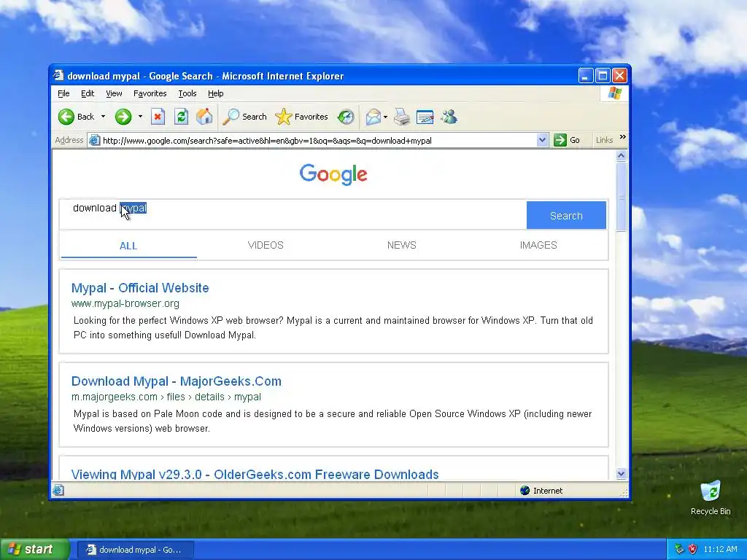Open the Favorites star panel
747x560 pixels.
pos(301,117)
